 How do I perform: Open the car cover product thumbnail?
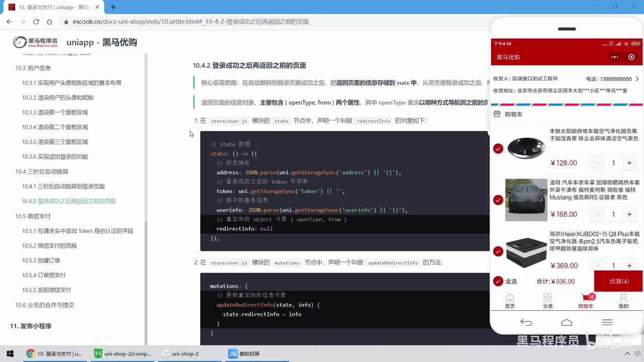click(526, 200)
